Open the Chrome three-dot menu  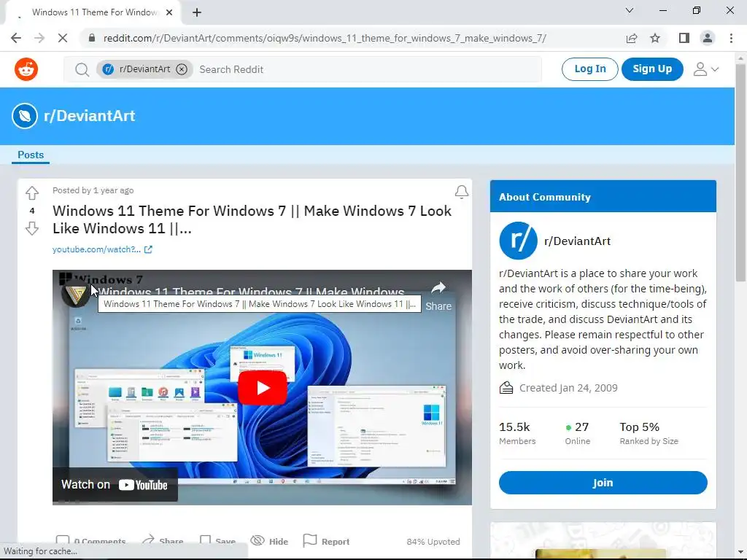[731, 38]
